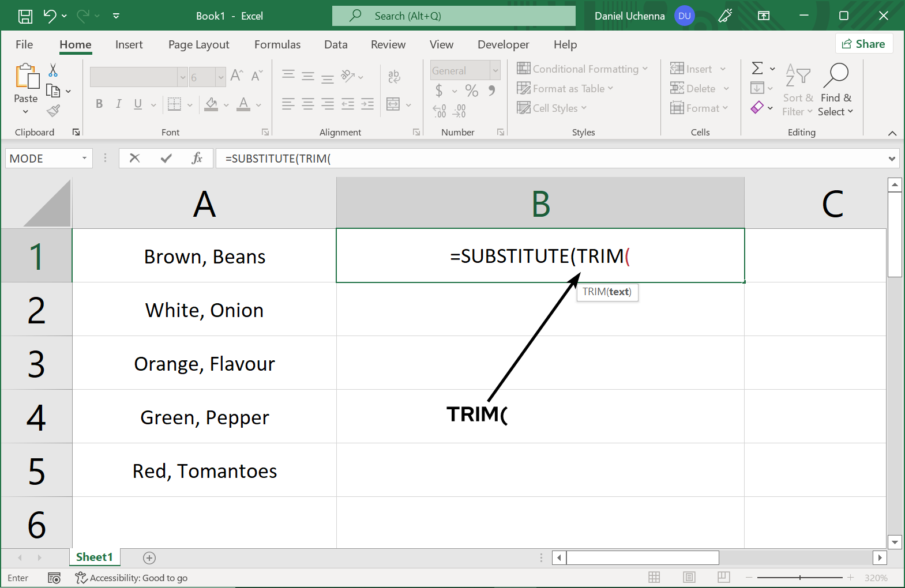Open the File menu tab

[x=24, y=44]
